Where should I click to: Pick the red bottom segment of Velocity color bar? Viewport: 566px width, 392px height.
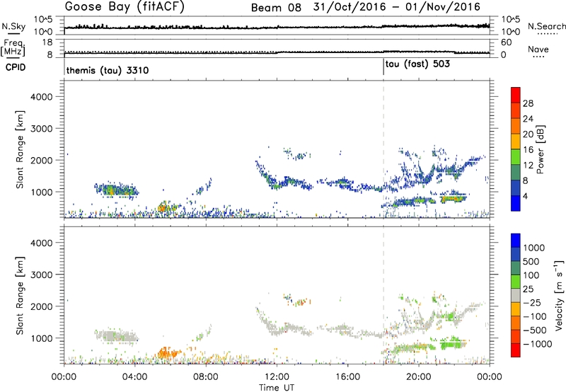[x=516, y=350]
